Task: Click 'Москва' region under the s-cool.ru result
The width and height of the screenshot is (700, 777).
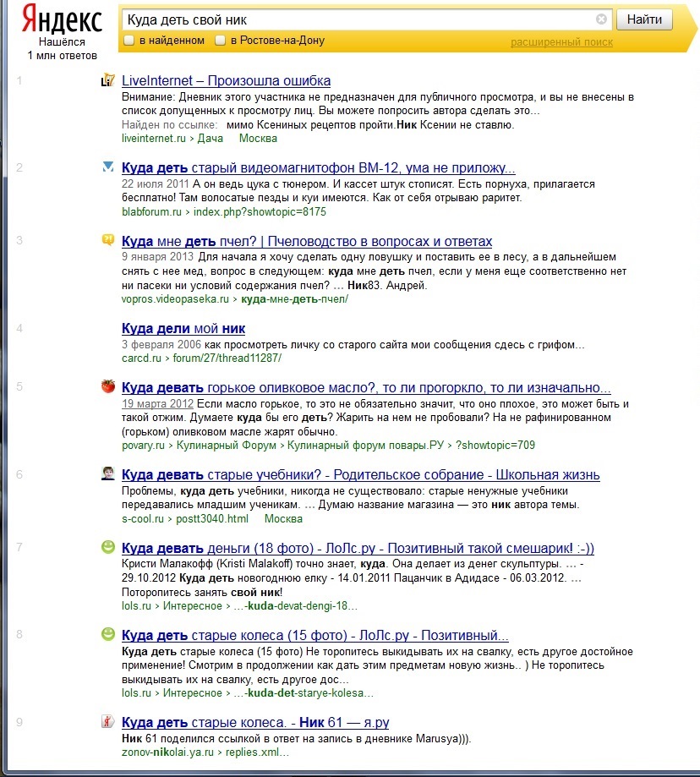Action: click(x=283, y=519)
